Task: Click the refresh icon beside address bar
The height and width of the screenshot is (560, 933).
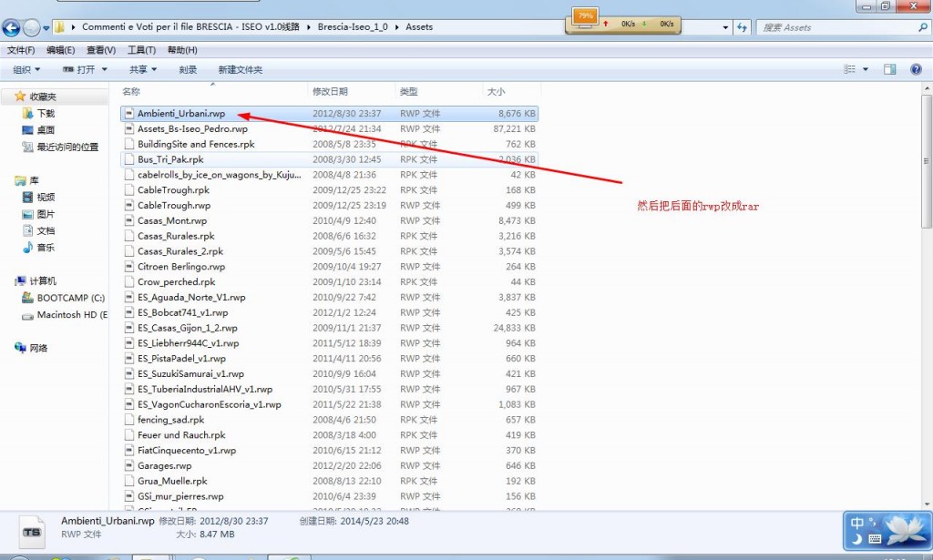Action: 743,27
